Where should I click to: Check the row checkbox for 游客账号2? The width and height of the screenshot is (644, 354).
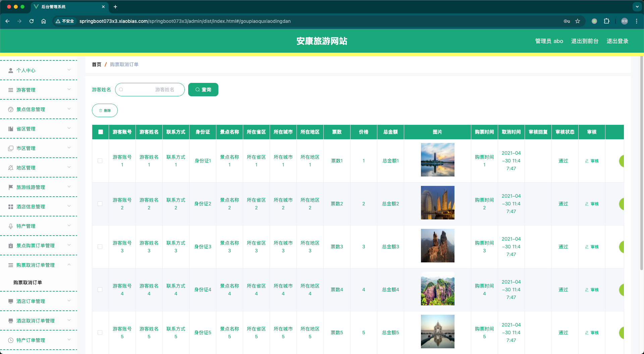pyautogui.click(x=100, y=204)
